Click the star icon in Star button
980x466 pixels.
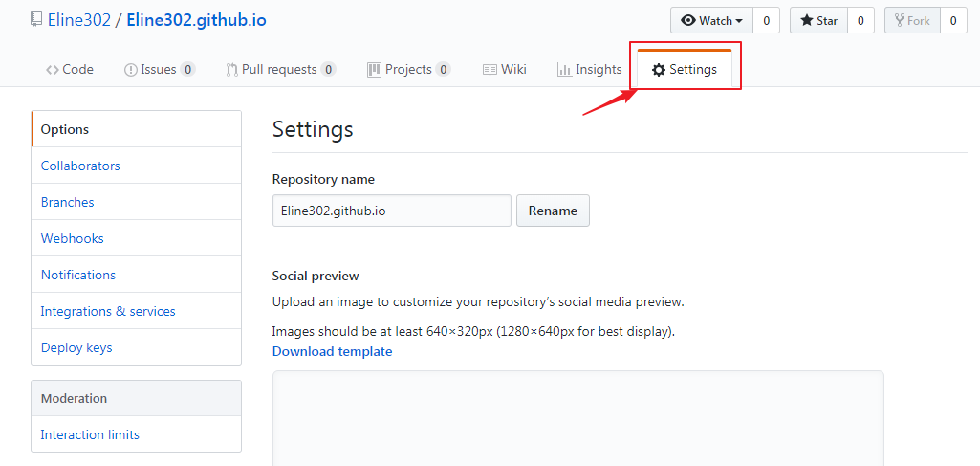[807, 21]
